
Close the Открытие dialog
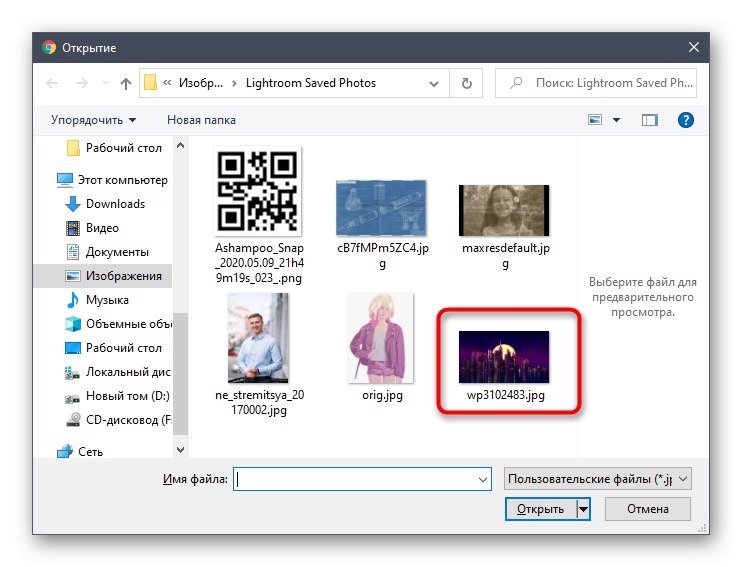693,47
